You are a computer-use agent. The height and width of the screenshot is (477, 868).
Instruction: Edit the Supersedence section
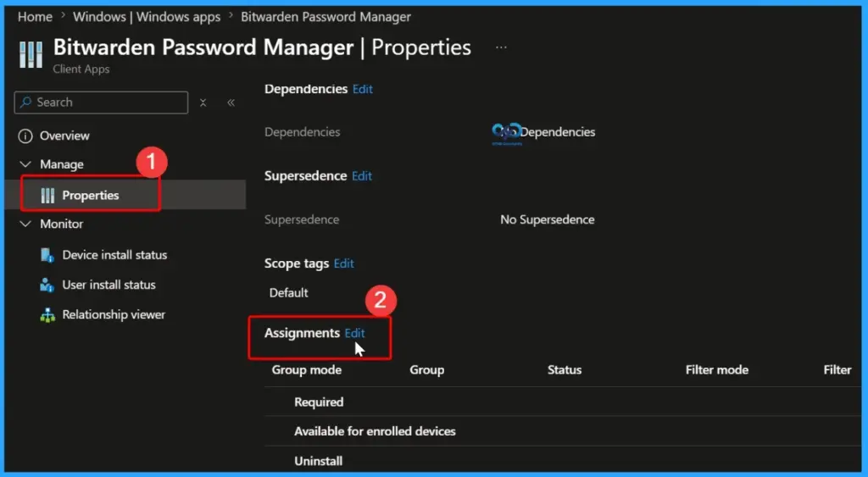362,176
